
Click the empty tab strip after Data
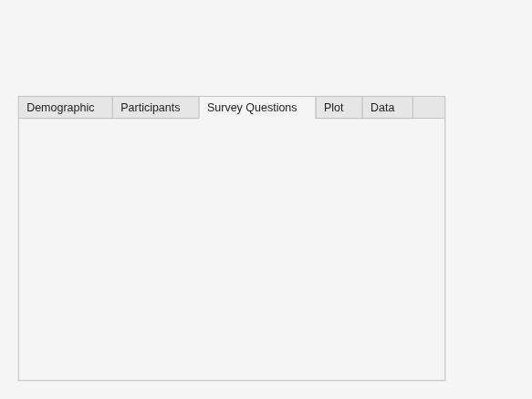pyautogui.click(x=429, y=108)
